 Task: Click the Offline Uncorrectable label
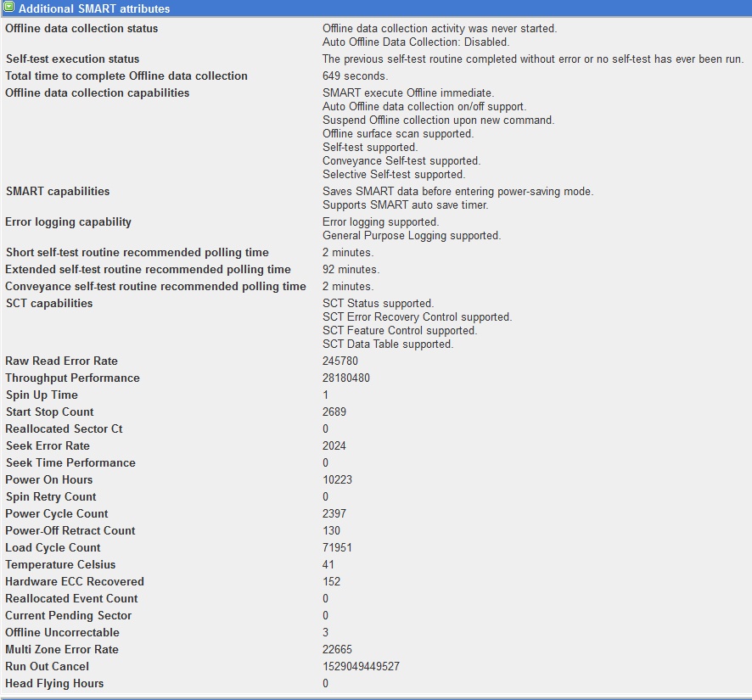click(x=62, y=633)
